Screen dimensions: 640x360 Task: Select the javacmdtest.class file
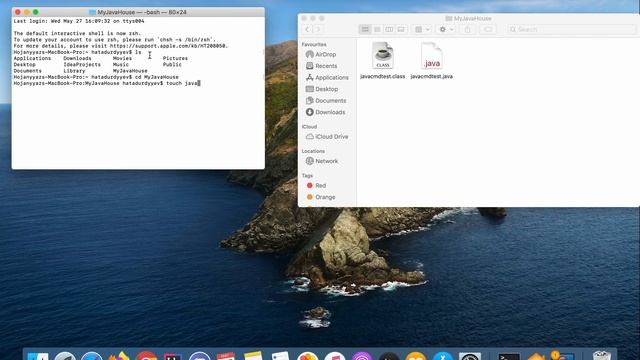click(382, 60)
